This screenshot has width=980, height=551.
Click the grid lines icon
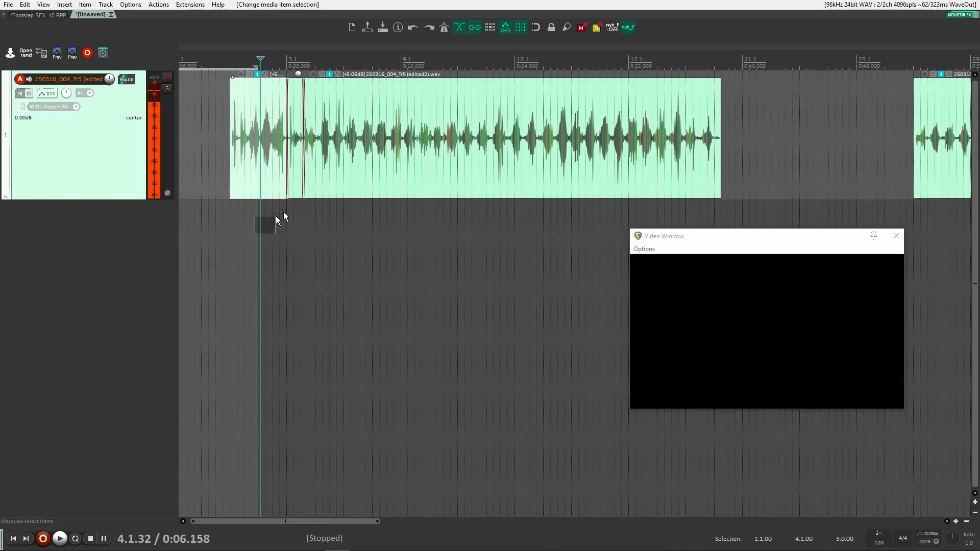coord(520,28)
